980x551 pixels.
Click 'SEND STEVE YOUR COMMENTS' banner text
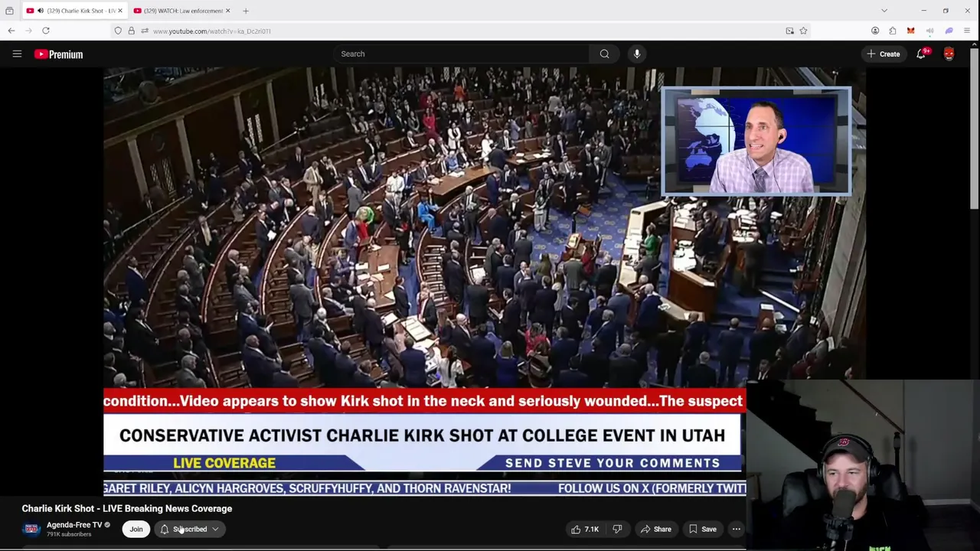612,463
